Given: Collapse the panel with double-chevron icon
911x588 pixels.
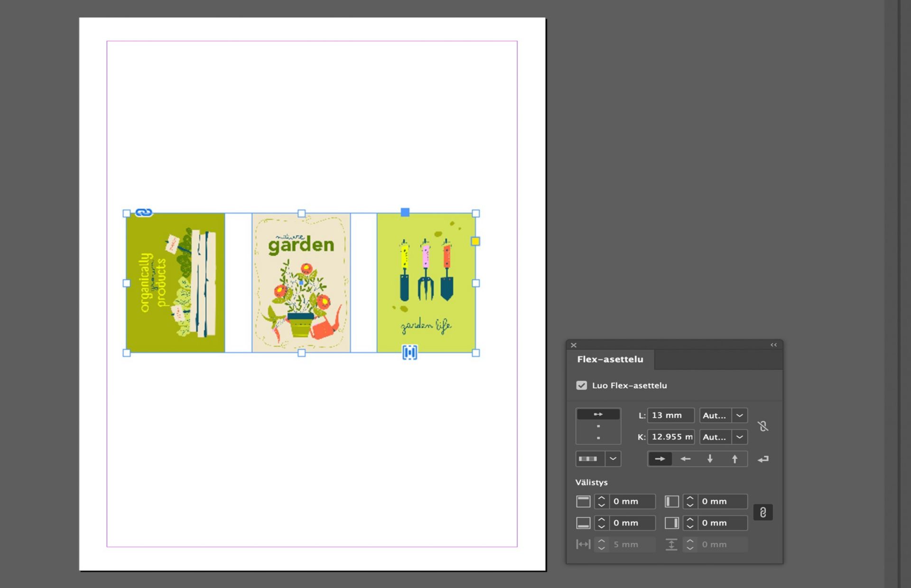Looking at the screenshot, I should point(774,345).
